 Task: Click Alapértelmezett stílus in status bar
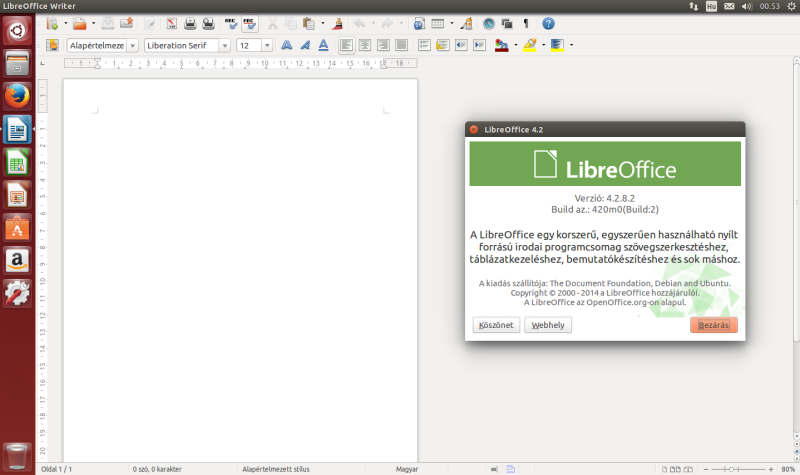276,469
